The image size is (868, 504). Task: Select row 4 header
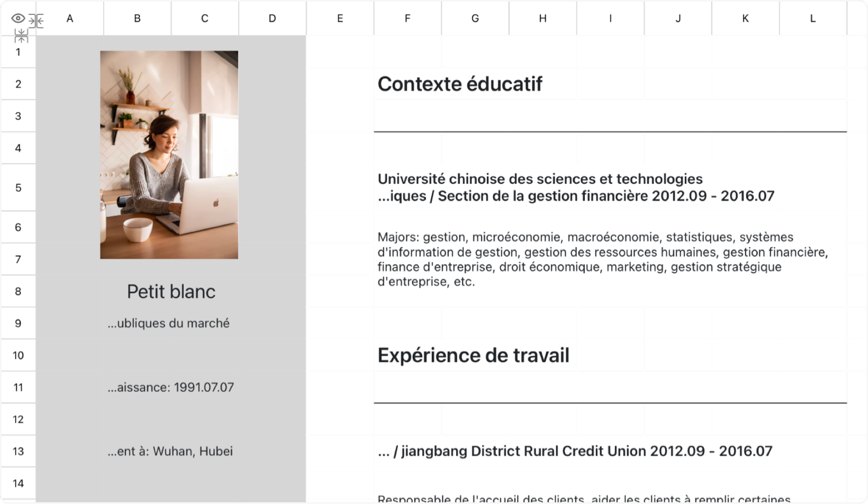pyautogui.click(x=18, y=148)
